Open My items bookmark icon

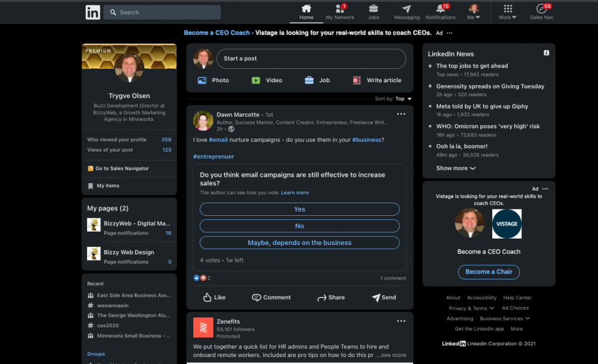tap(91, 186)
